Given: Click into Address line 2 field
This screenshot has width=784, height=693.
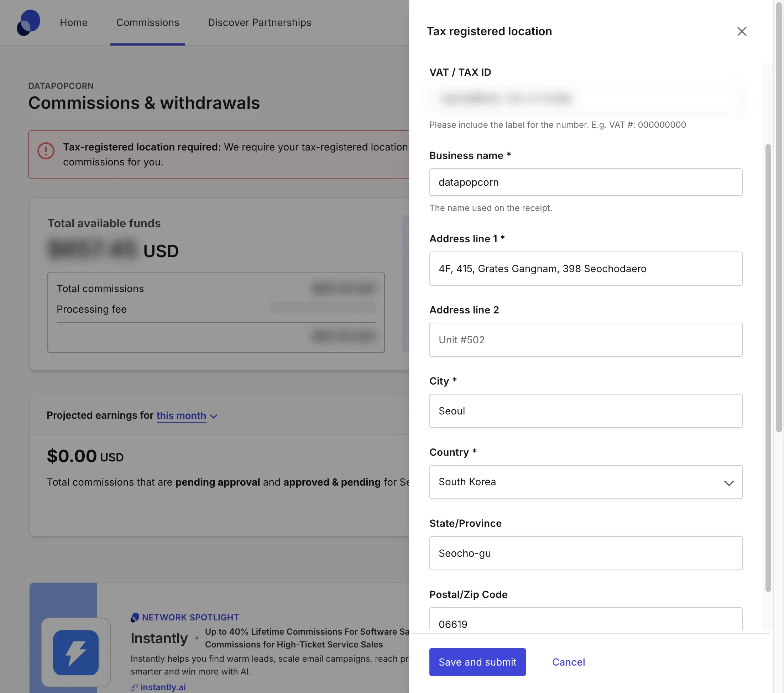Looking at the screenshot, I should point(585,340).
